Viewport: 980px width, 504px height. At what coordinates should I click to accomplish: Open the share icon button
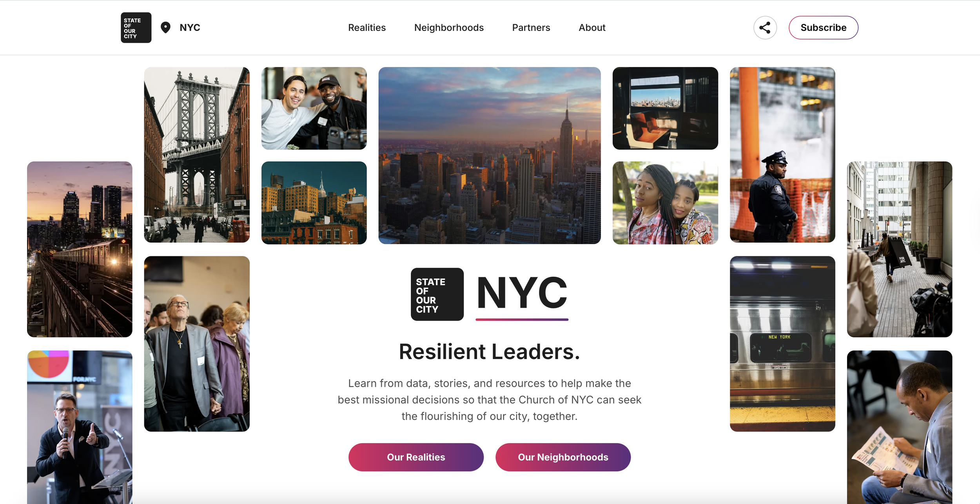(765, 27)
